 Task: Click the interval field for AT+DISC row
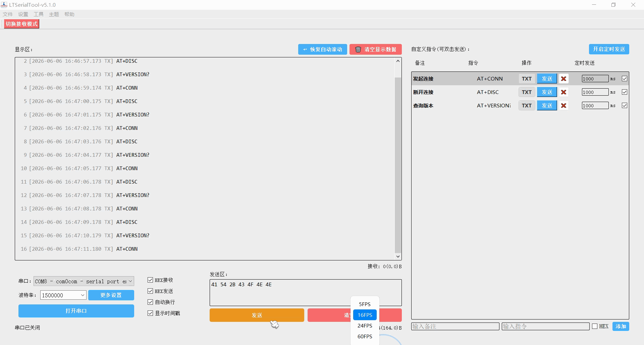coord(595,92)
